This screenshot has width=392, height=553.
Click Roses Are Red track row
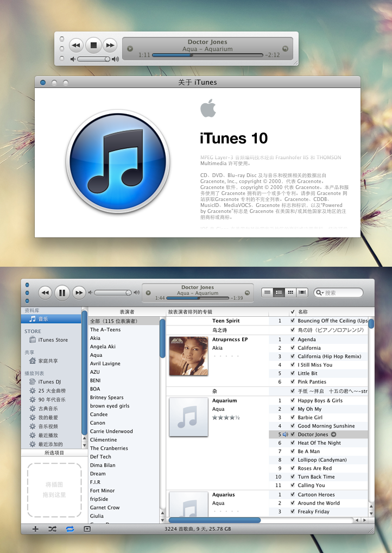click(x=319, y=468)
